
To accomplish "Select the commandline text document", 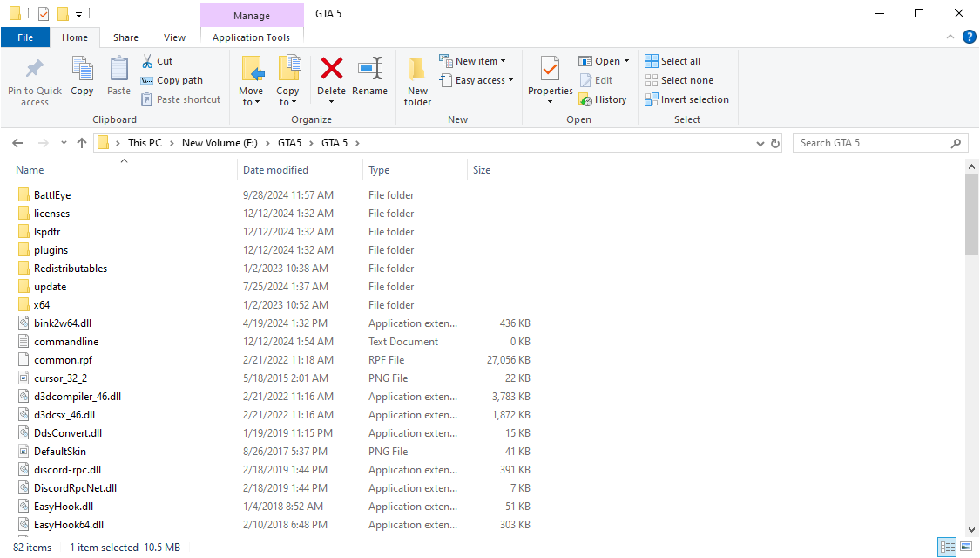I will pyautogui.click(x=66, y=342).
